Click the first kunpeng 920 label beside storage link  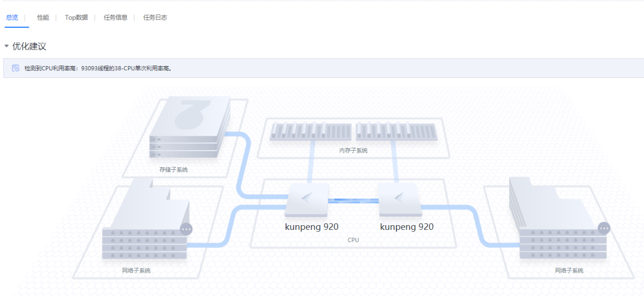tap(312, 227)
